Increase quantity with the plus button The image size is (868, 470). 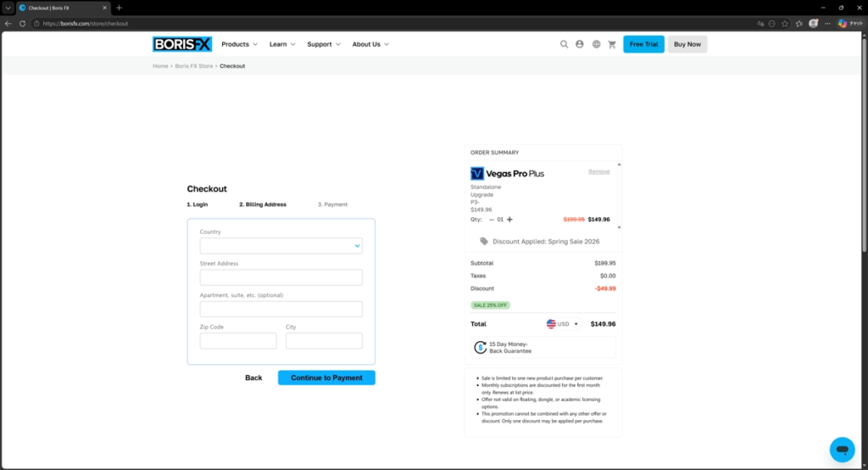pyautogui.click(x=509, y=219)
